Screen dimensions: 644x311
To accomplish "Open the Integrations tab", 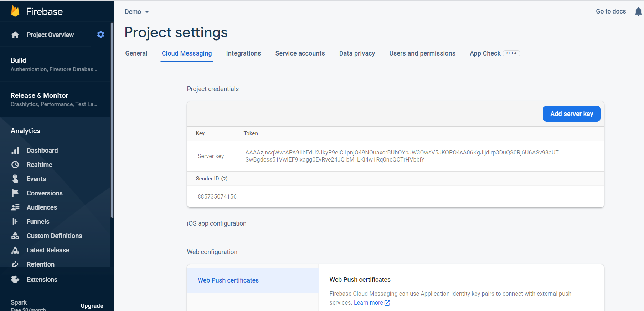I will [x=243, y=53].
